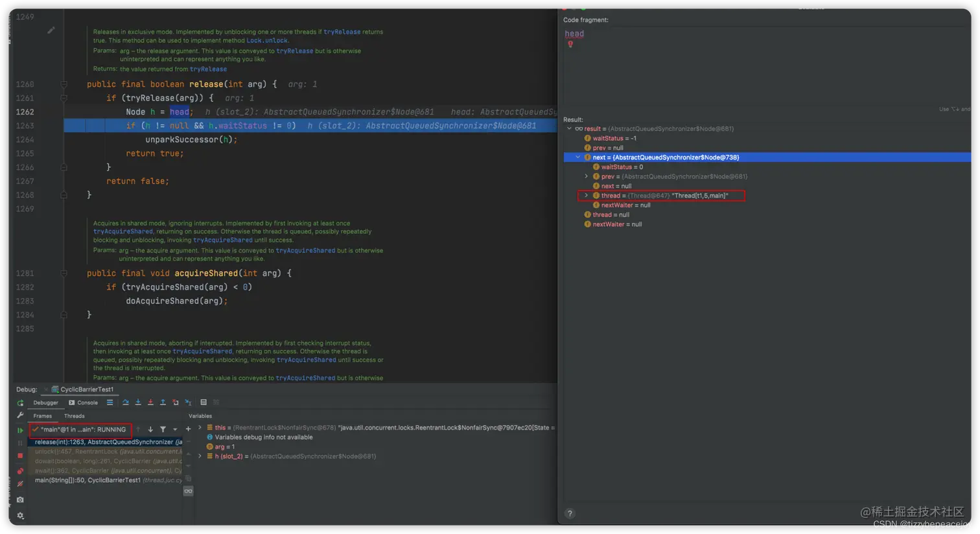
Task: Click the Step Out icon
Action: (x=163, y=402)
